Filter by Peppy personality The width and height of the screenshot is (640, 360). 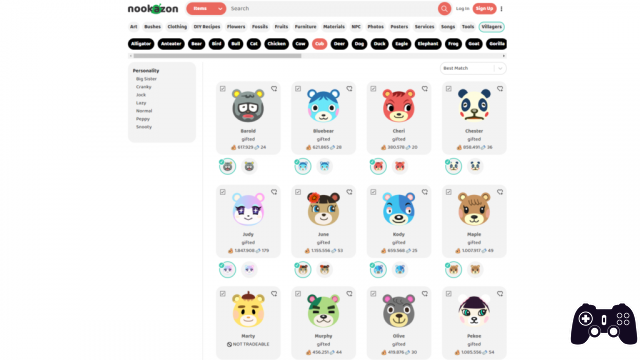[x=143, y=119]
